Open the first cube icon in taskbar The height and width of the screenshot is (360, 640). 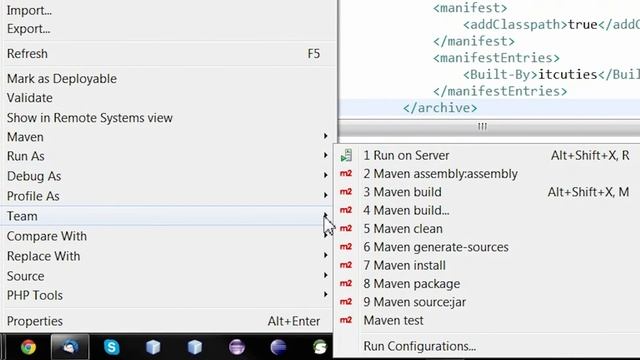coord(153,347)
